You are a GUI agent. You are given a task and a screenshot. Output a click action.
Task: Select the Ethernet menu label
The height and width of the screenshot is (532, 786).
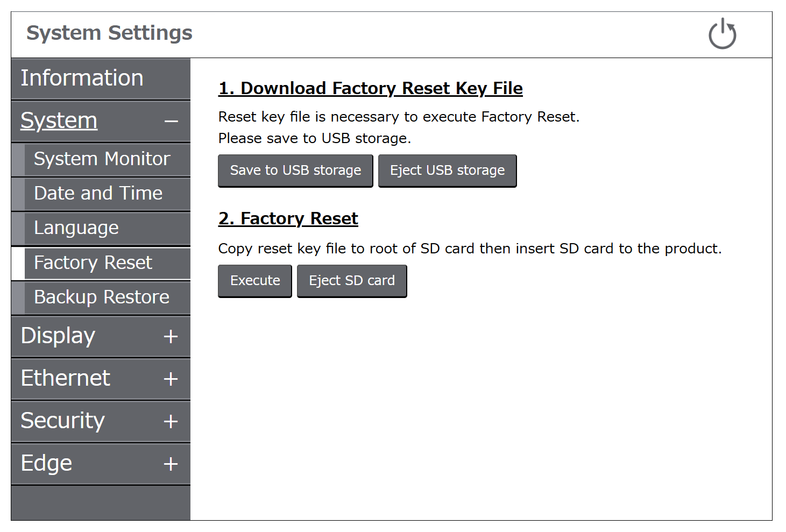66,378
